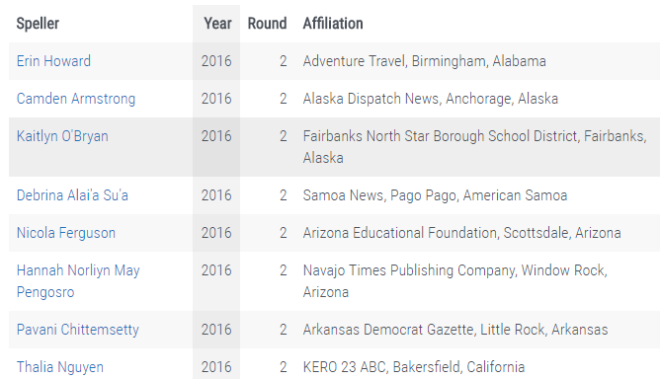
Task: Open Camden Armstrong speller profile
Action: click(x=76, y=99)
